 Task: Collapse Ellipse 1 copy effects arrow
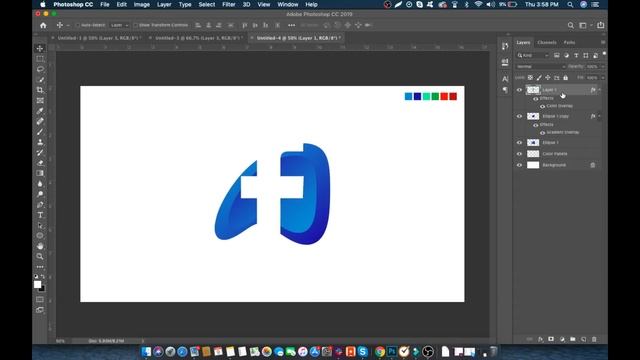tap(600, 116)
